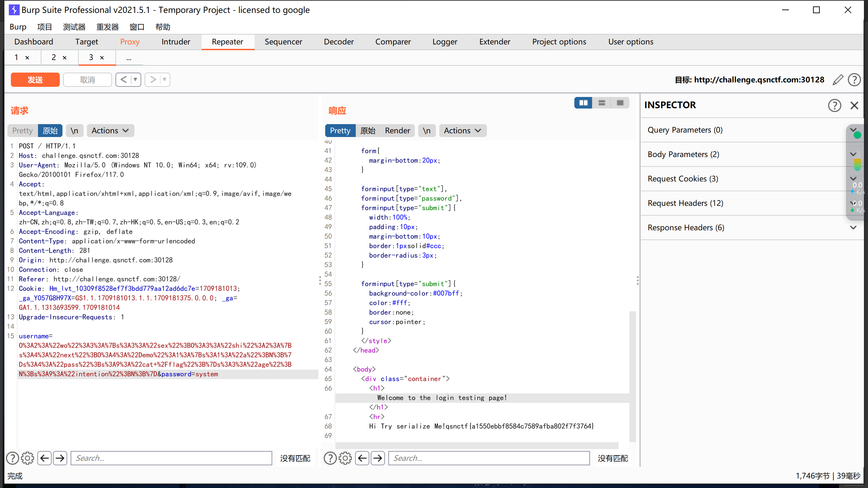Open response Actions dropdown

click(463, 131)
